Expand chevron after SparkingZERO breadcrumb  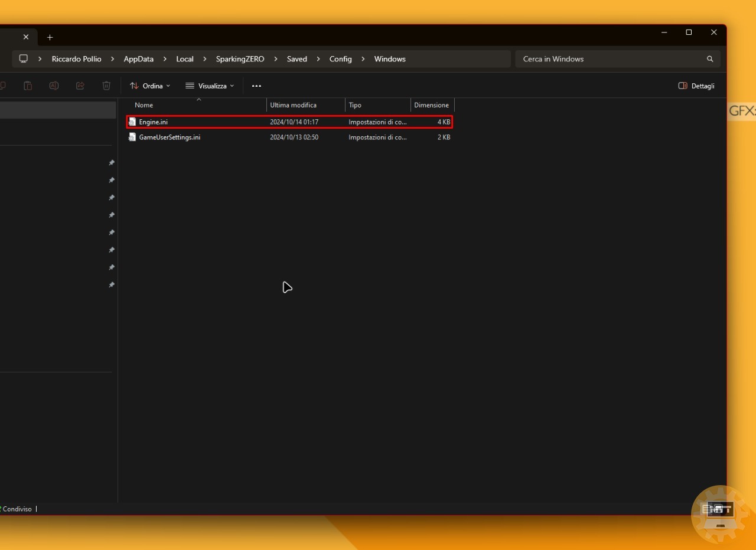pyautogui.click(x=276, y=59)
